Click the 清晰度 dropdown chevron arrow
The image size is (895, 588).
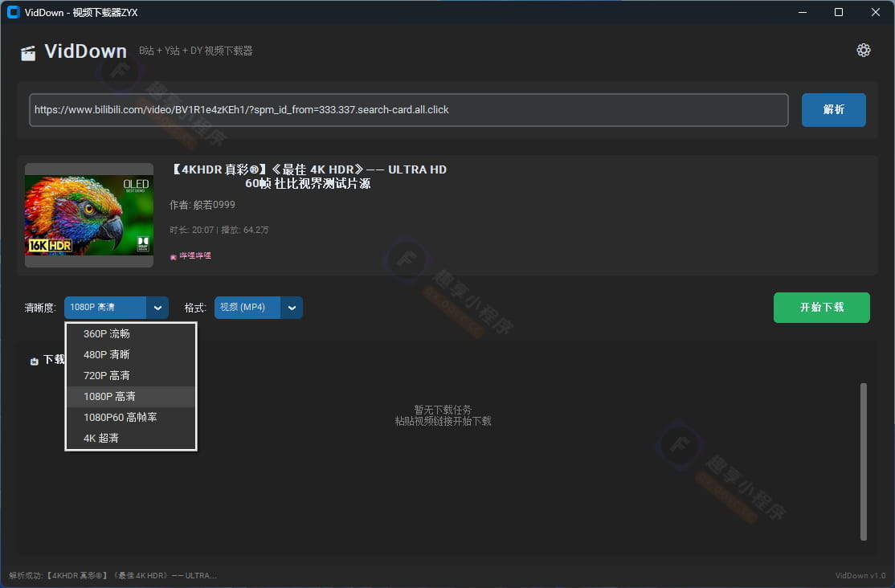pyautogui.click(x=157, y=308)
